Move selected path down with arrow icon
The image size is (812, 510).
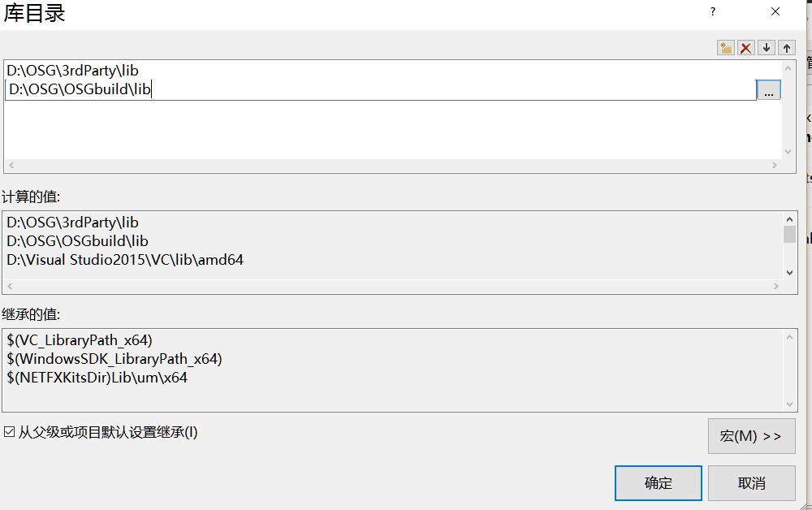(x=766, y=48)
